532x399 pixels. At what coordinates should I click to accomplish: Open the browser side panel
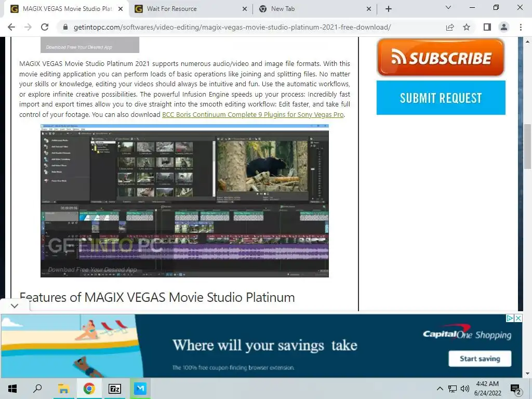pos(487,27)
